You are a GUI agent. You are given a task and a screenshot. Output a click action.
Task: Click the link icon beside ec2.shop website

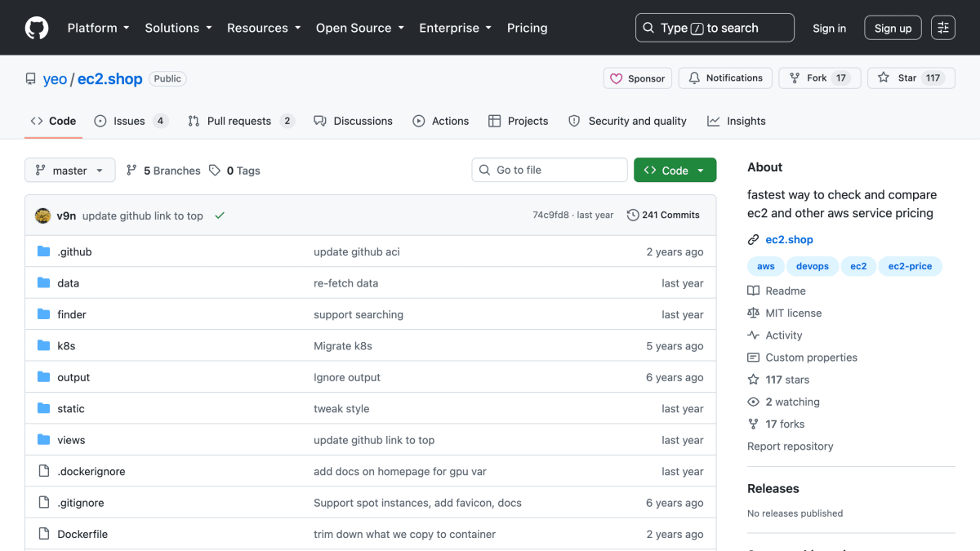(x=753, y=240)
